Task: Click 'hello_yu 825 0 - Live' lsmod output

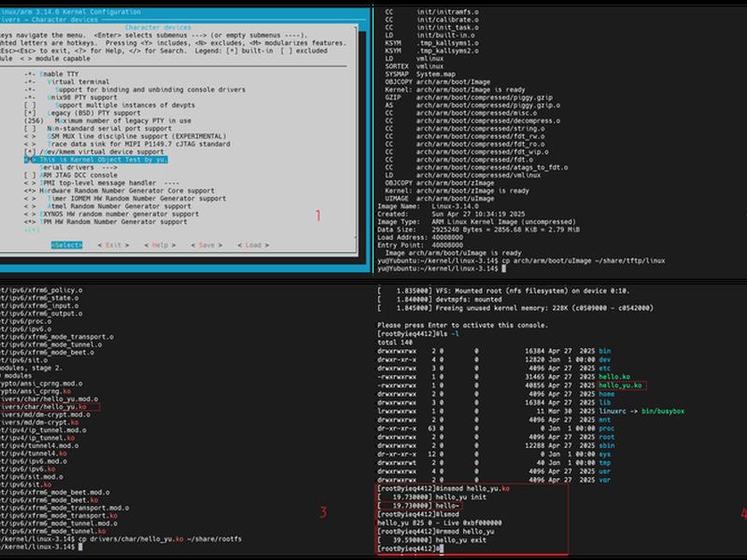Action: tap(439, 523)
